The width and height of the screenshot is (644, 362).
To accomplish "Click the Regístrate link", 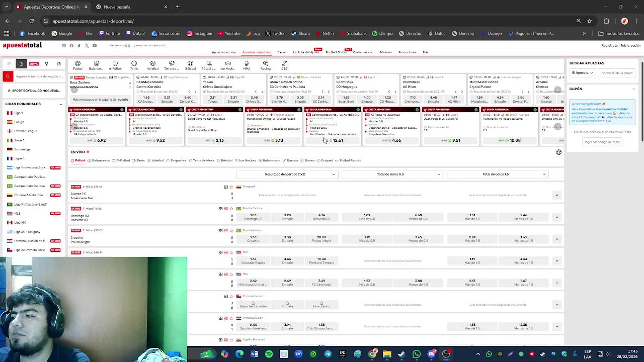I will point(609,45).
